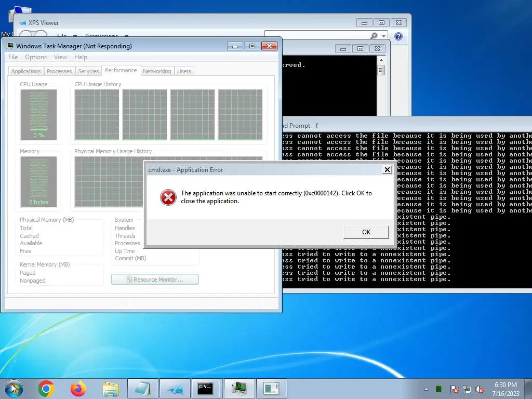This screenshot has height=399, width=532.
Task: Click OK in the cmd.exe error dialog
Action: coord(366,232)
